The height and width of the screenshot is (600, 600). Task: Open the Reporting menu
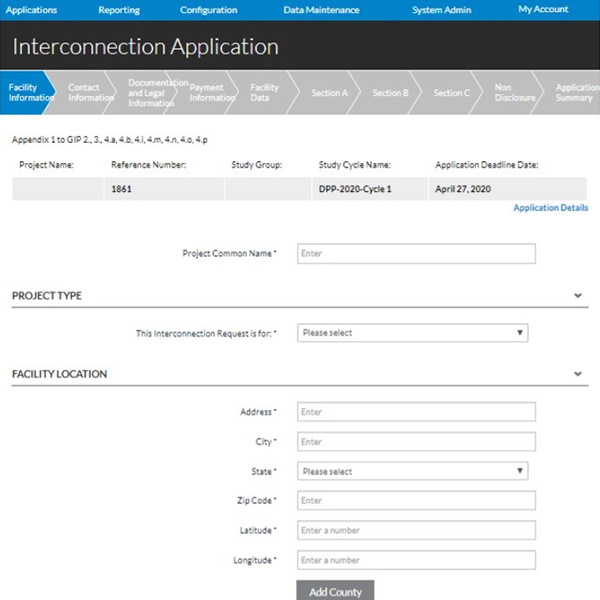coord(119,10)
